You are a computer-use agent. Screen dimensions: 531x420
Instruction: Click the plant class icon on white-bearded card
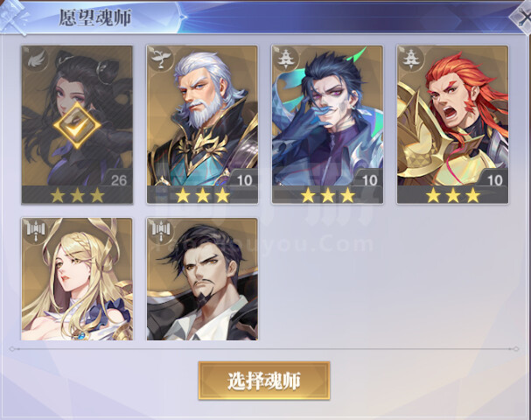click(x=161, y=59)
